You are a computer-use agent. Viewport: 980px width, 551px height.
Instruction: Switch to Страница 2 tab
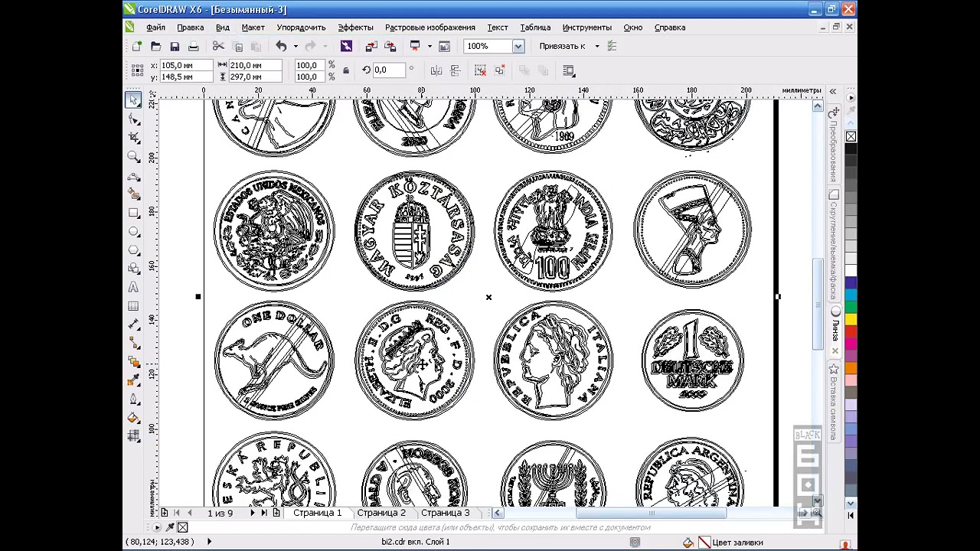[381, 513]
